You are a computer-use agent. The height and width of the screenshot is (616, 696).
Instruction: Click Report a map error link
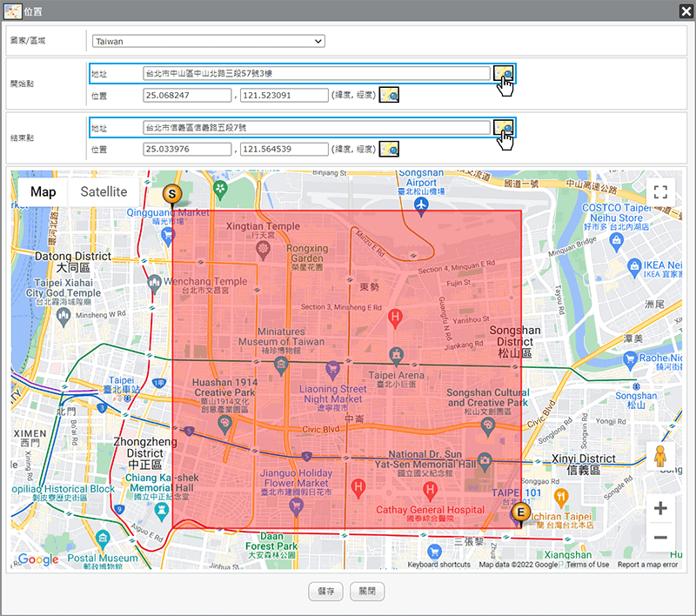point(647,565)
